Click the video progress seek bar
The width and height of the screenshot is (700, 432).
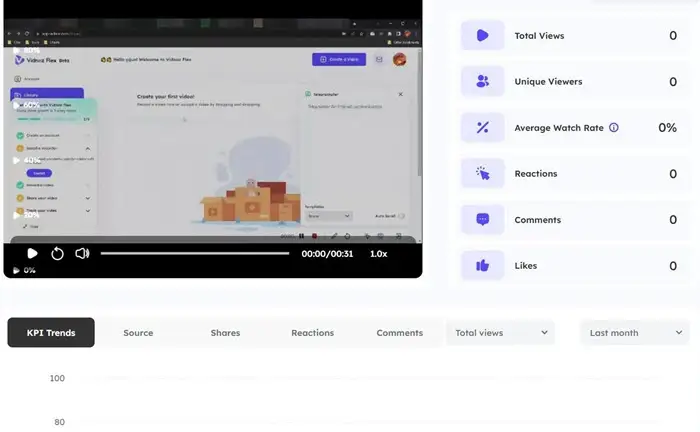195,254
